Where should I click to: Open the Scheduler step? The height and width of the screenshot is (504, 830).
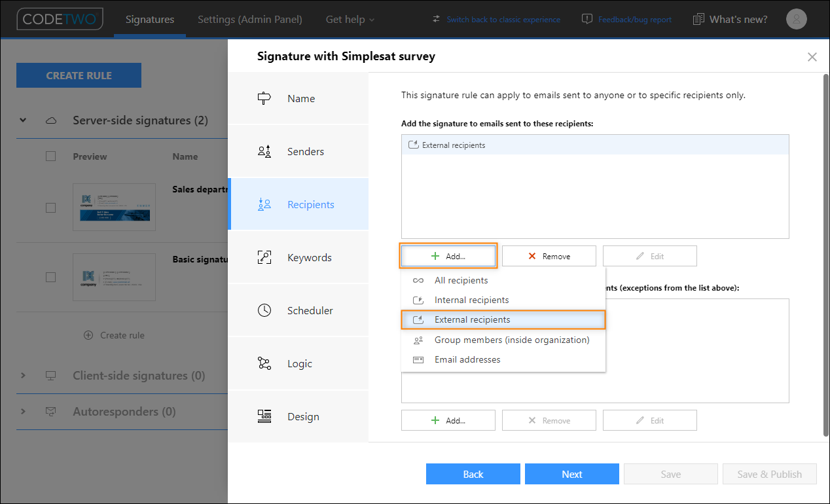[298, 311]
